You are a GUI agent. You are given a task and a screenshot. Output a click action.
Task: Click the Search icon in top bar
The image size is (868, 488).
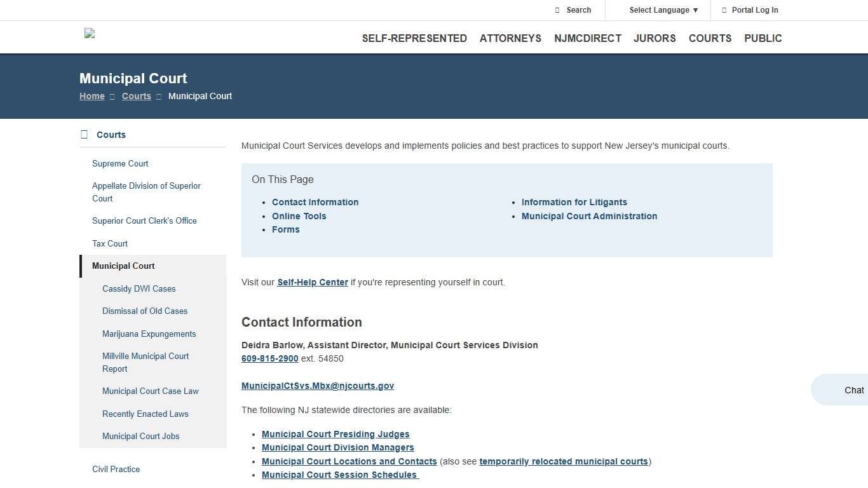tap(557, 10)
